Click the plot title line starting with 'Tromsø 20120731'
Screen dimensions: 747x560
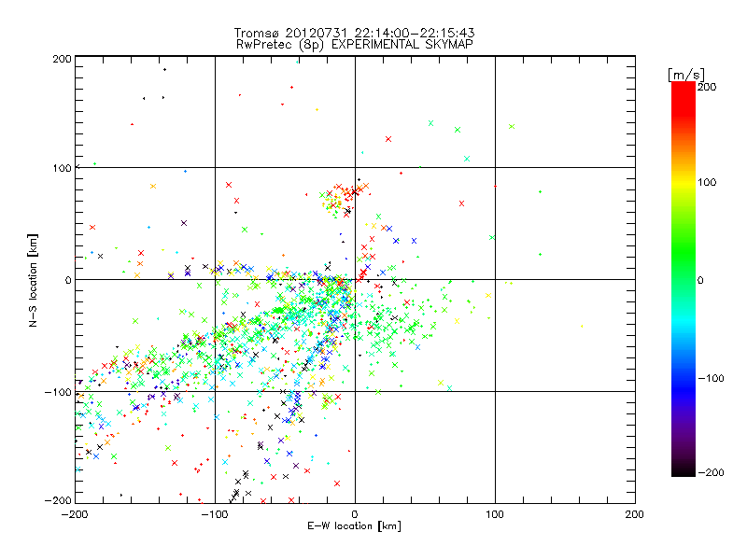pyautogui.click(x=354, y=33)
